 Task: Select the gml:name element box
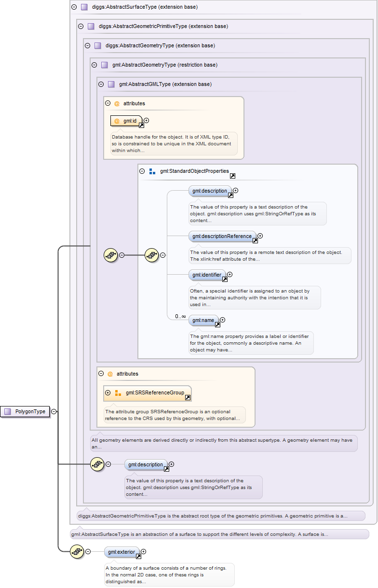pos(202,320)
